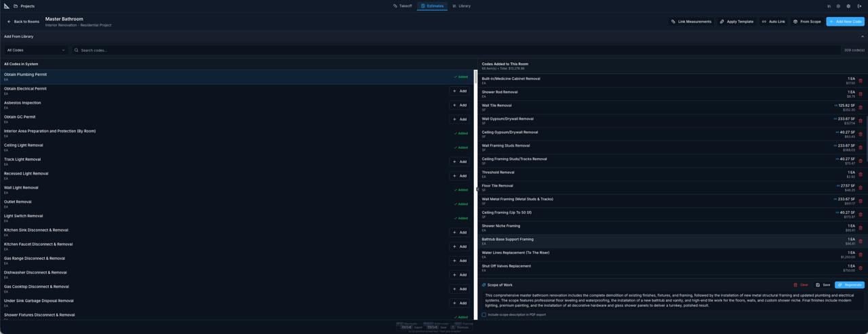This screenshot has width=868, height=334.
Task: Toggle Added status for Wall Light Removal
Action: [x=461, y=190]
